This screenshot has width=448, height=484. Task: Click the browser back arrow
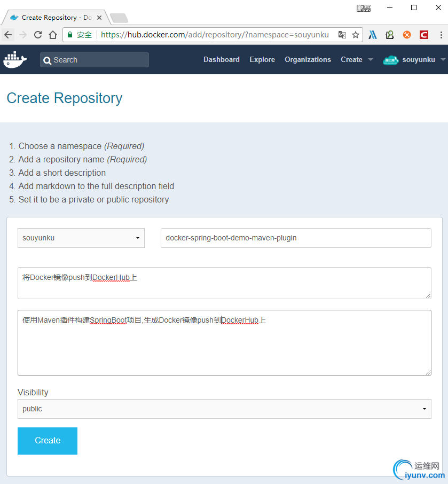point(8,35)
